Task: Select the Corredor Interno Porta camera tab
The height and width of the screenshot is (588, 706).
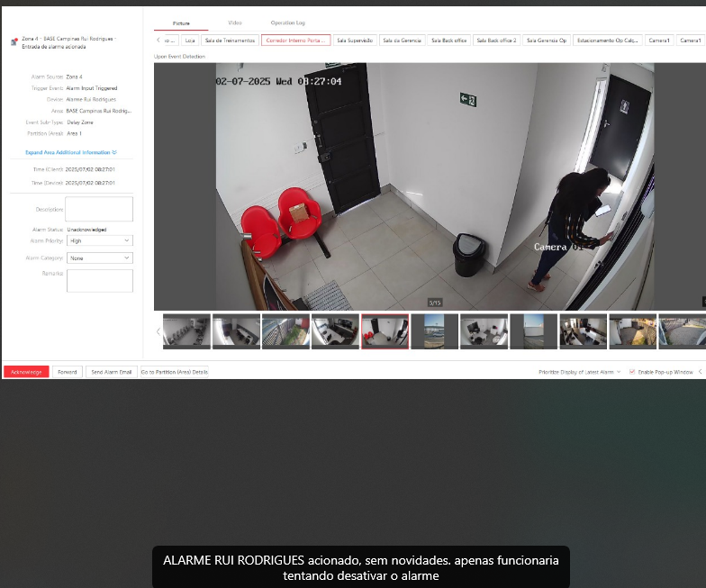Action: click(x=295, y=40)
